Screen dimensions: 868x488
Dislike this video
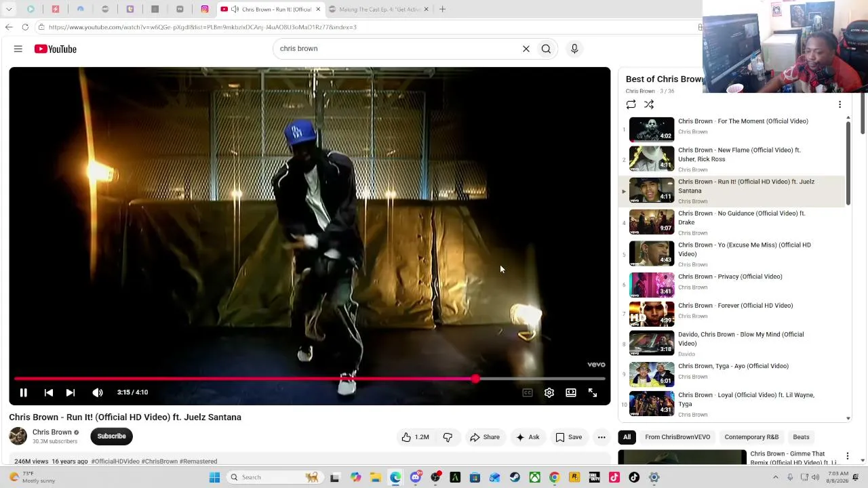(x=448, y=437)
